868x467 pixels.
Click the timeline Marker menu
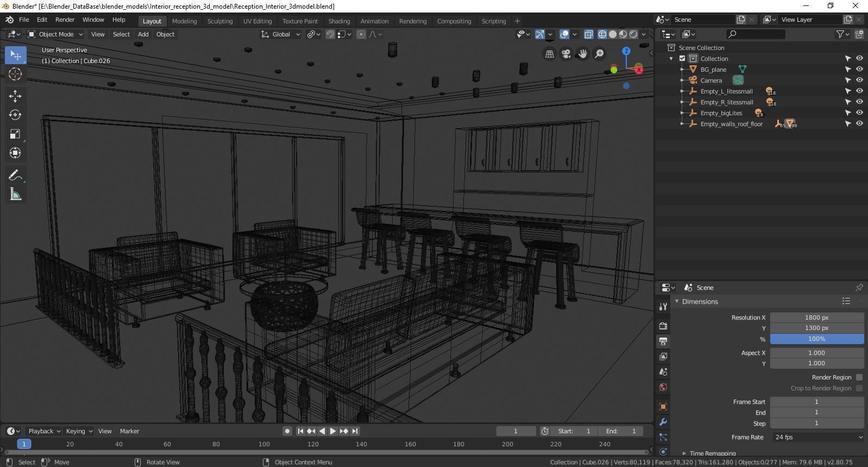click(x=129, y=431)
